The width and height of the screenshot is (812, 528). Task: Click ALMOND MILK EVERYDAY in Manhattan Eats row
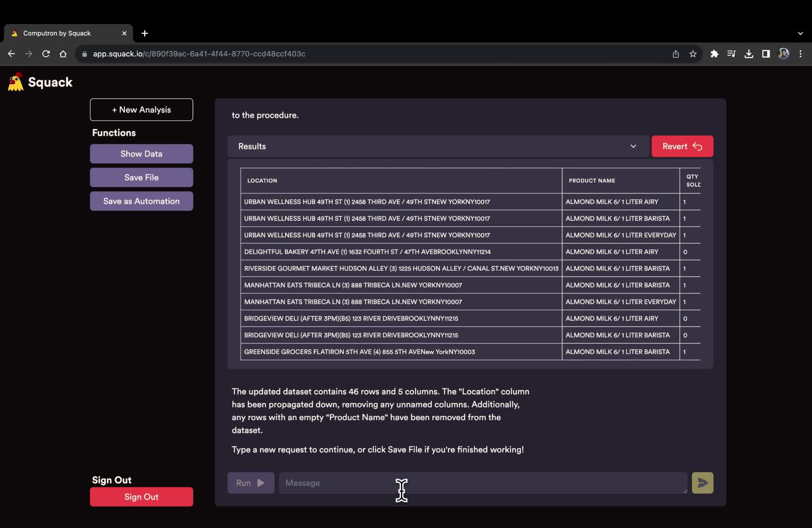click(621, 302)
